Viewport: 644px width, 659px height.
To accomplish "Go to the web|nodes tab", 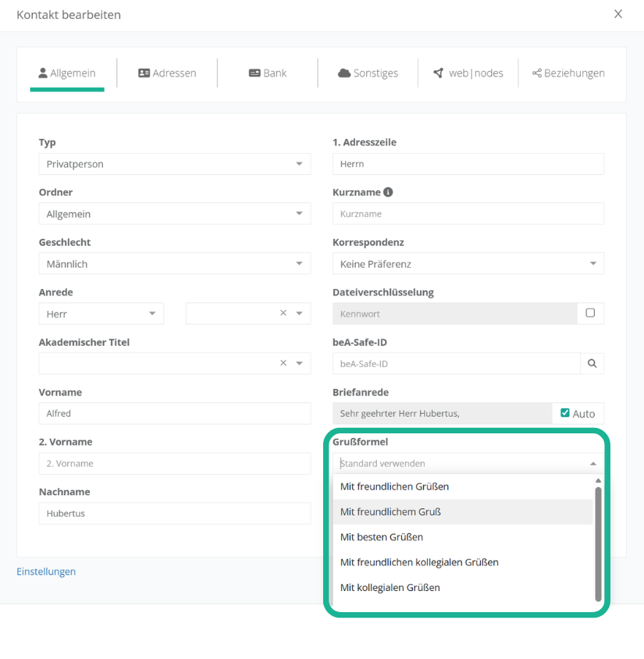I will coord(468,73).
